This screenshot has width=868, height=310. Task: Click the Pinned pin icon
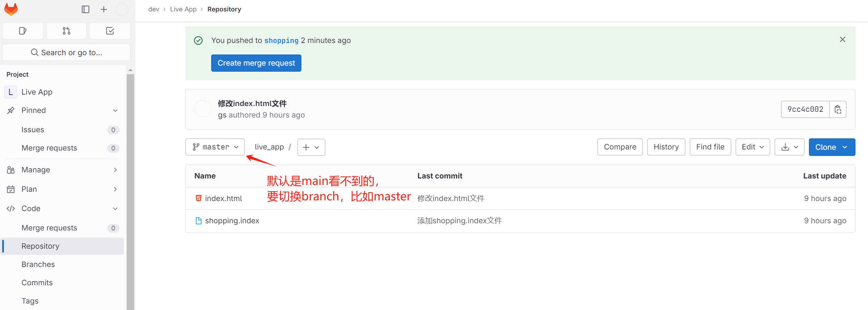coord(11,110)
